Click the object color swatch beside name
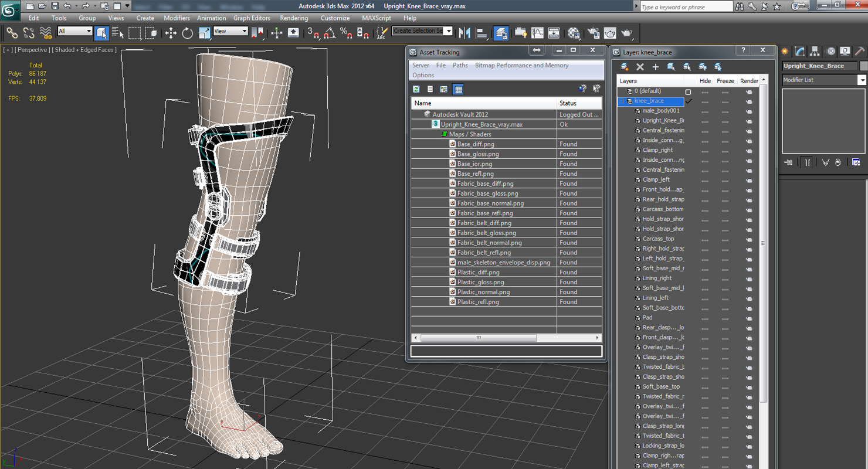Screen dimensions: 868x469 click(x=862, y=66)
